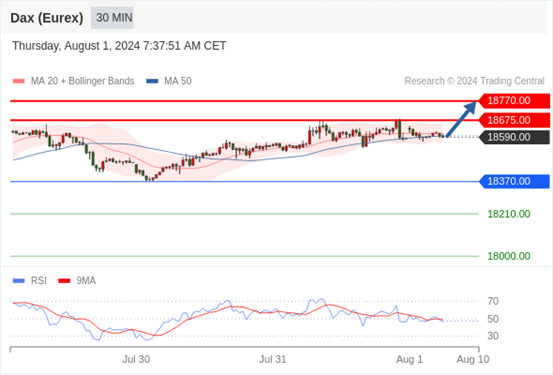Image resolution: width=553 pixels, height=375 pixels.
Task: Select the 18675.00 resistance price tag
Action: click(x=514, y=120)
